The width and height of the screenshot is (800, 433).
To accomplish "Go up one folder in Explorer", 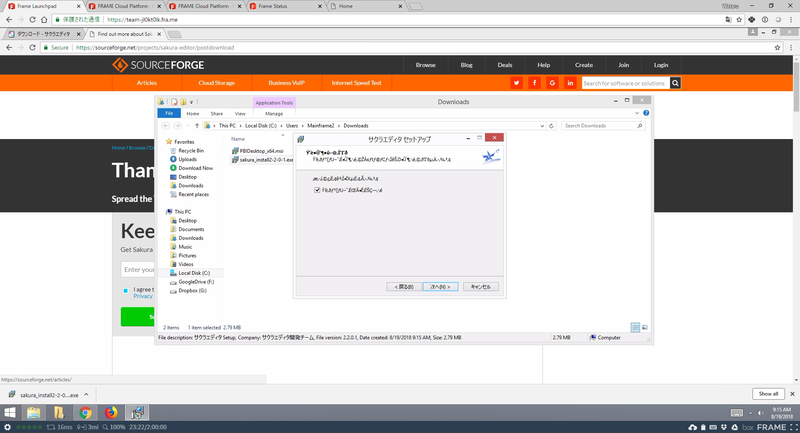I will [x=196, y=125].
